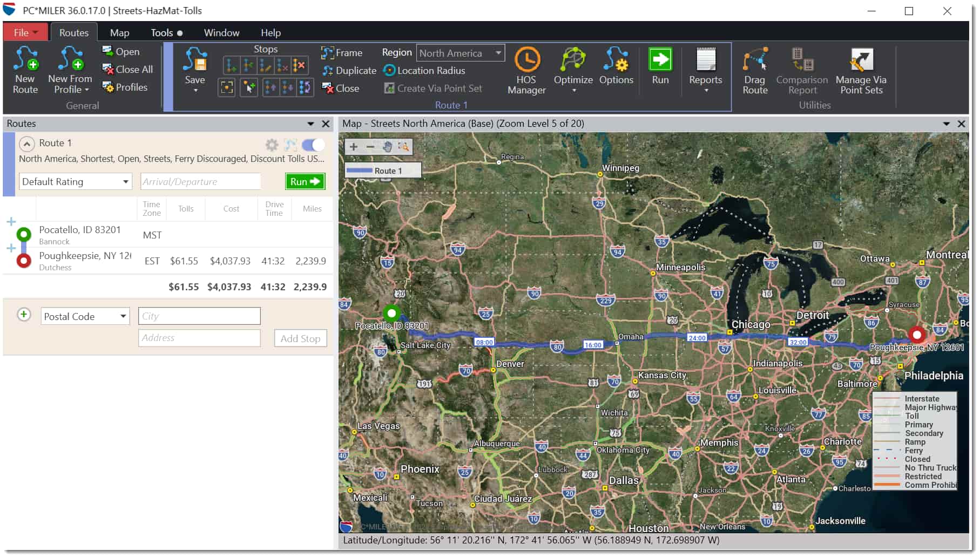Open the Tools tab
Image resolution: width=980 pixels, height=558 pixels.
(x=166, y=33)
